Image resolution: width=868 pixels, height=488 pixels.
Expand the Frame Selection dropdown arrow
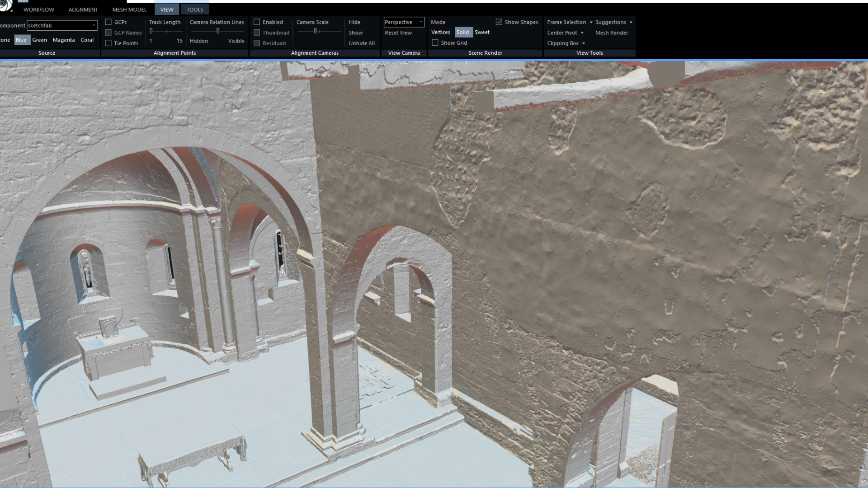coord(591,22)
